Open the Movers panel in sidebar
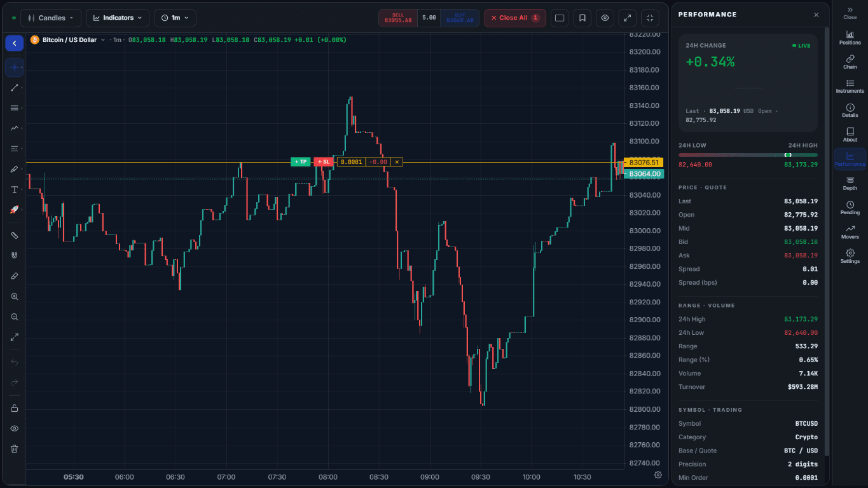Screen dimensions: 868x488 pyautogui.click(x=850, y=232)
